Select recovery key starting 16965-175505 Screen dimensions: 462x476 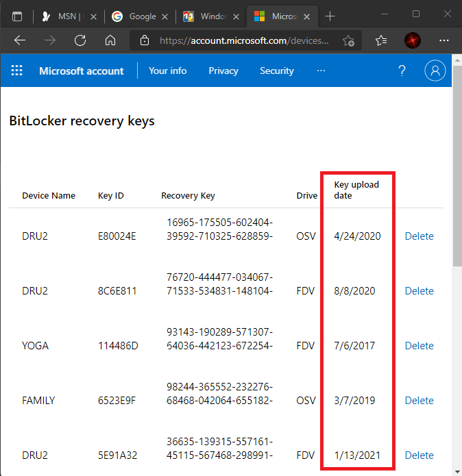pos(219,229)
